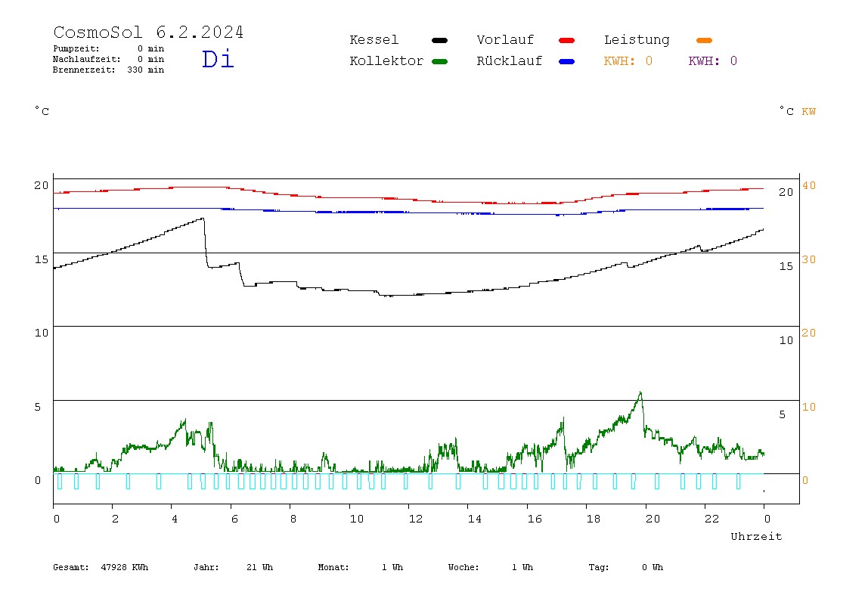Click the orange KW axis label "30"
This screenshot has height=614, width=868.
point(809,259)
